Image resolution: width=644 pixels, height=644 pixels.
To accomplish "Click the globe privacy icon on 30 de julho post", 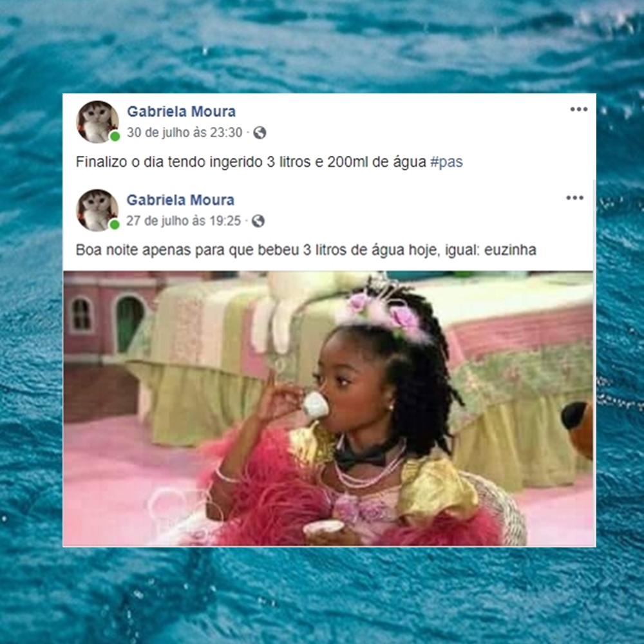I will pyautogui.click(x=260, y=133).
